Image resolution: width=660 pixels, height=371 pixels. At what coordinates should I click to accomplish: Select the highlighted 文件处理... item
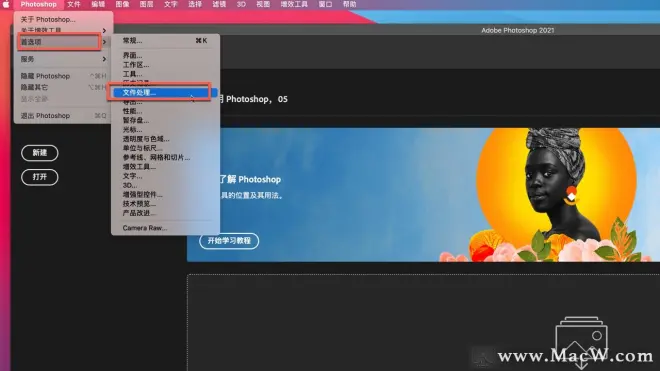(165, 92)
